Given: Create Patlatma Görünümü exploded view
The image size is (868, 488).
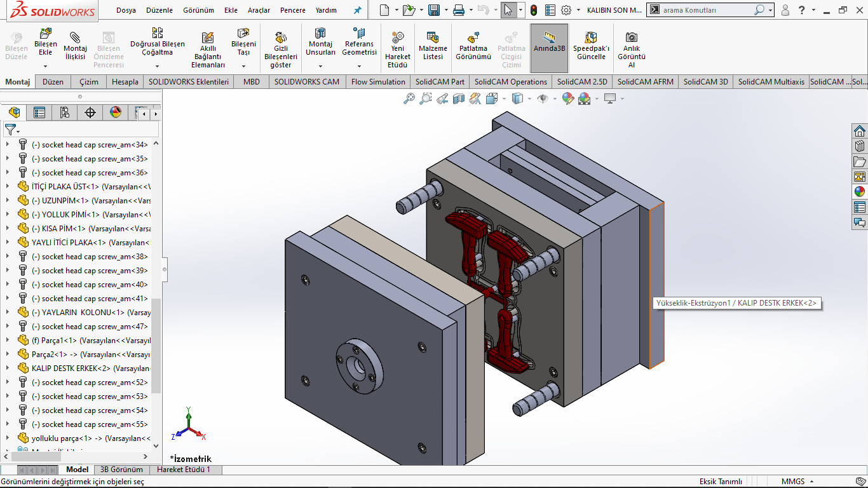Looking at the screenshot, I should pos(473,46).
